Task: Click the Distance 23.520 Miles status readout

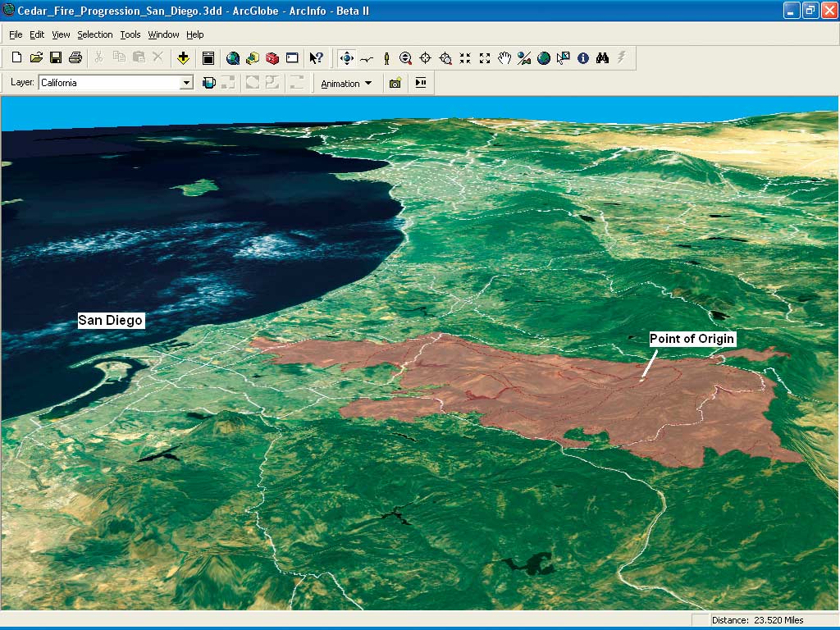Action: click(x=757, y=620)
